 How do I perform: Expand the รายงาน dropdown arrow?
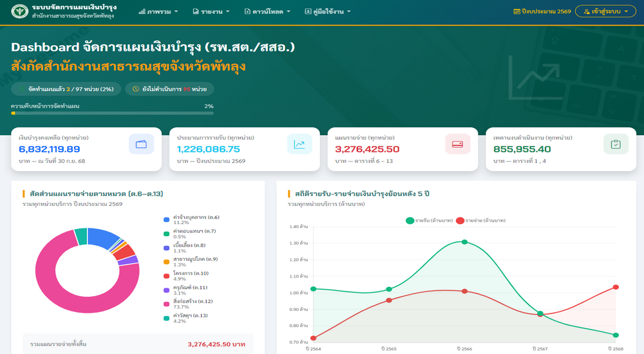pyautogui.click(x=228, y=12)
